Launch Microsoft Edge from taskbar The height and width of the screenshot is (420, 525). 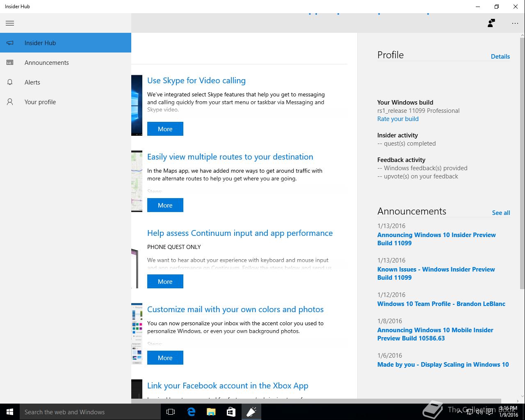tap(191, 412)
